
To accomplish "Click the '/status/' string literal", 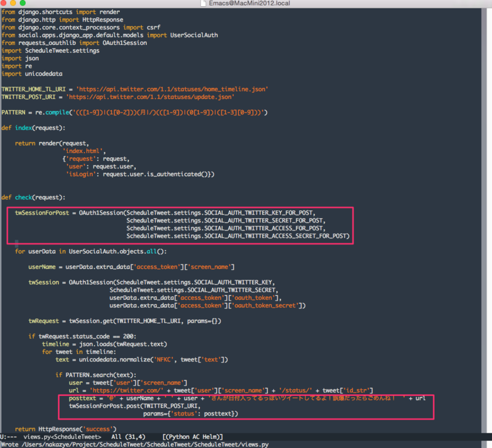I will 296,390.
